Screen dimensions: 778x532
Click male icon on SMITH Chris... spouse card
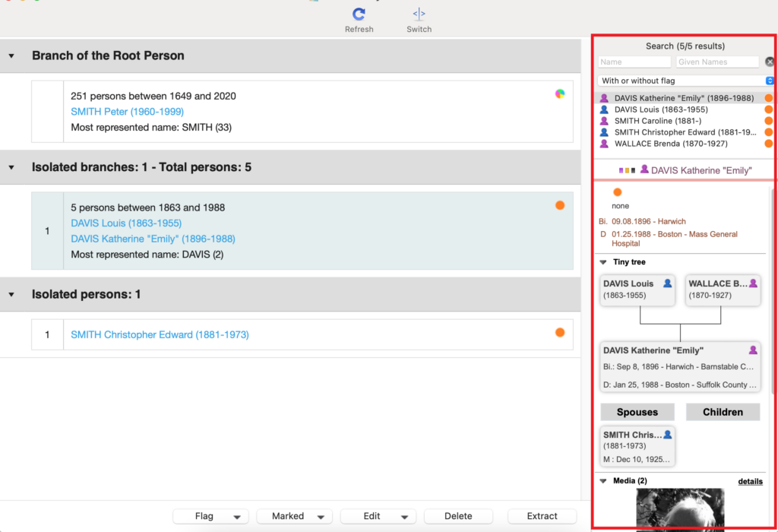tap(668, 435)
